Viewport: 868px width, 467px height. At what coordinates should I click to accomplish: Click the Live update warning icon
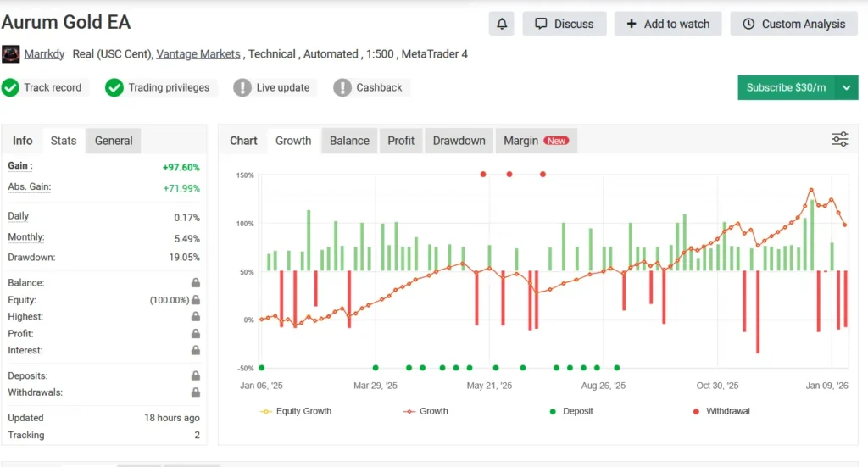pyautogui.click(x=242, y=87)
